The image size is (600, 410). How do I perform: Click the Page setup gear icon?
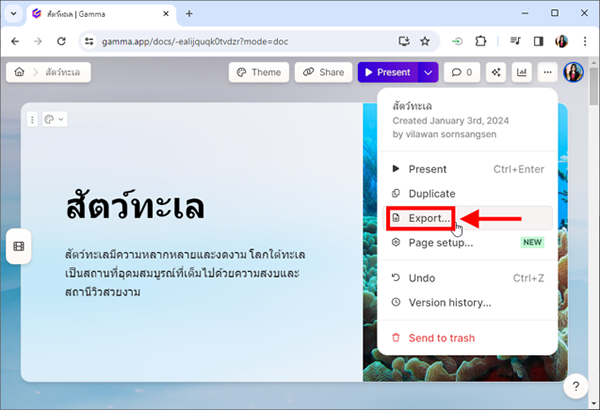[396, 242]
